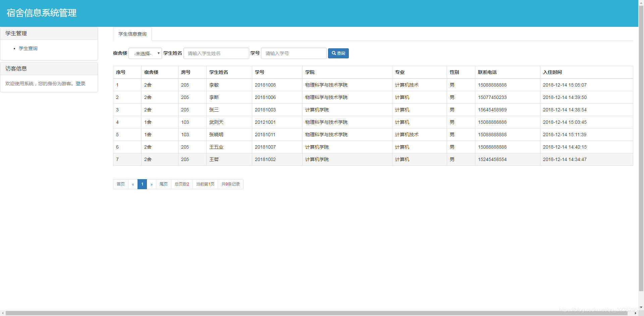Click student number 20181011
This screenshot has width=644, height=316.
point(265,135)
